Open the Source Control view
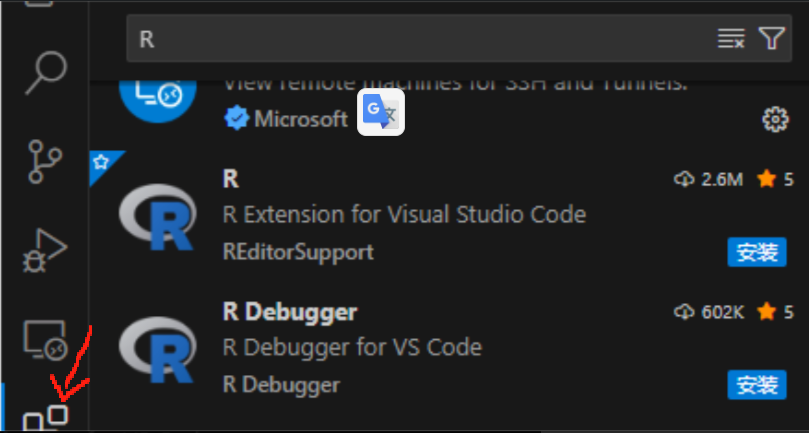The height and width of the screenshot is (433, 809). (44, 162)
